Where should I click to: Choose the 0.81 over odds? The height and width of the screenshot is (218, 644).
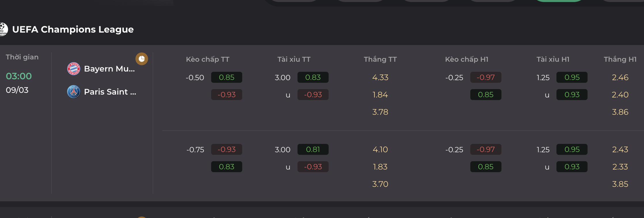(x=313, y=149)
